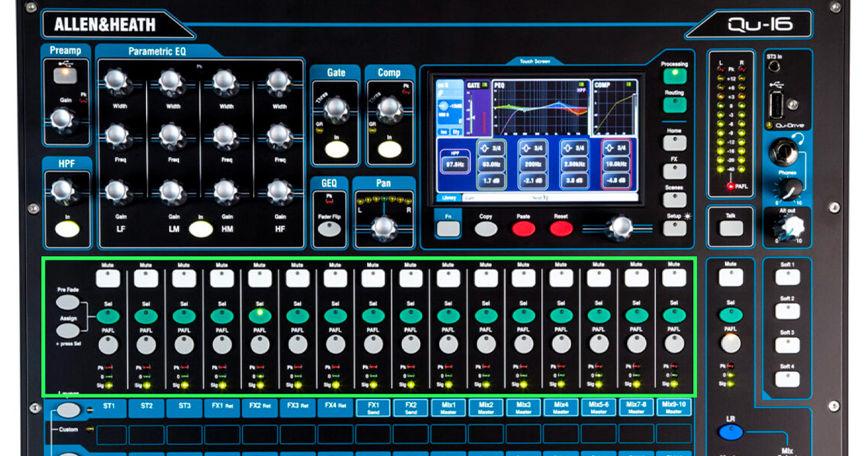
Task: Click the PAFL key on Mix1 Master strip
Action: click(448, 345)
